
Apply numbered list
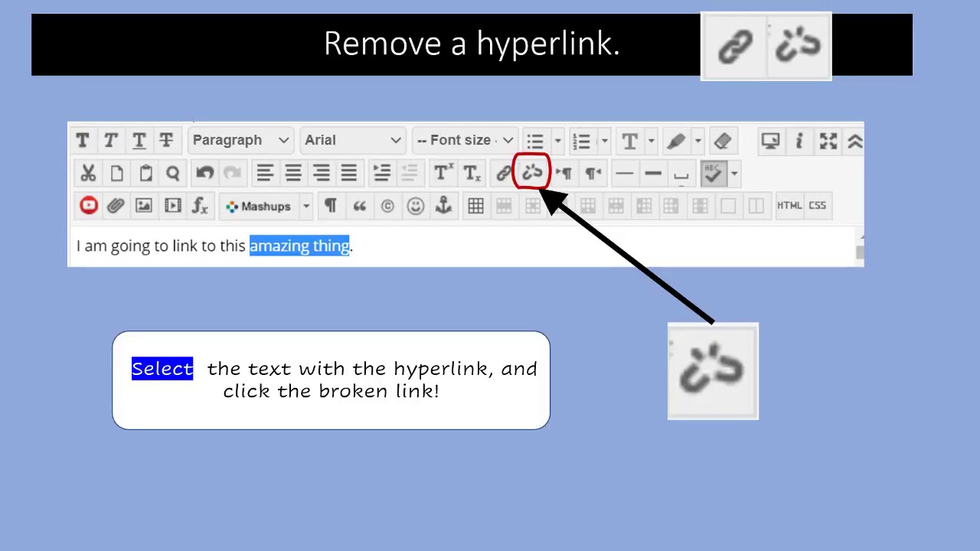[x=582, y=141]
